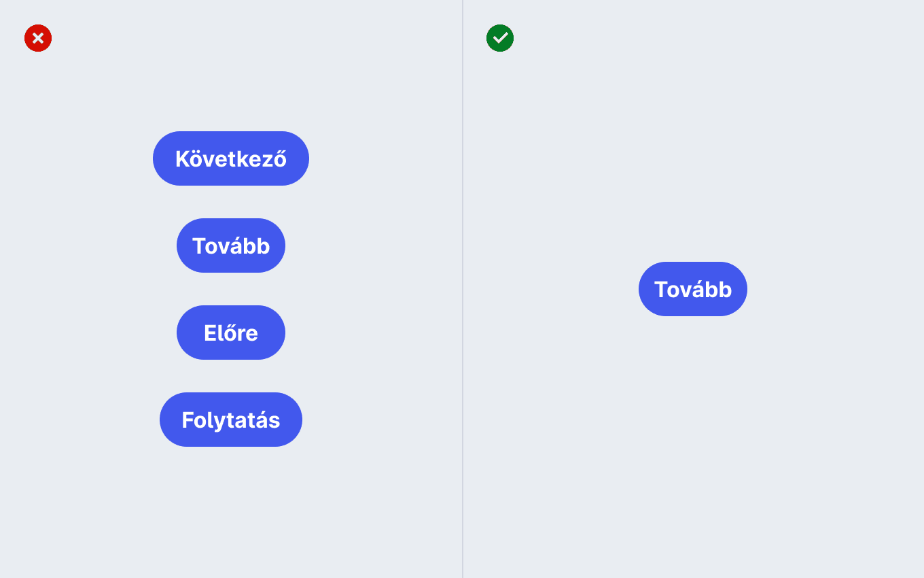
Task: Click the Következő button
Action: click(231, 158)
